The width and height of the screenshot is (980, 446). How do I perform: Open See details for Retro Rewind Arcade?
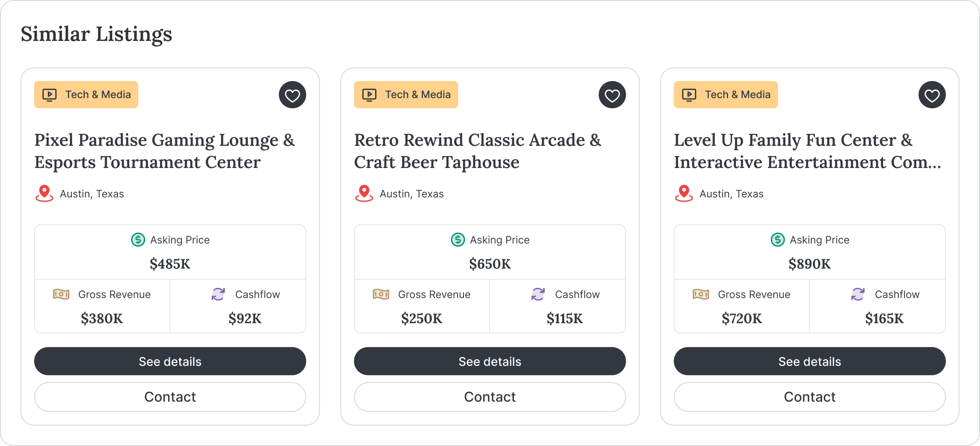[490, 361]
